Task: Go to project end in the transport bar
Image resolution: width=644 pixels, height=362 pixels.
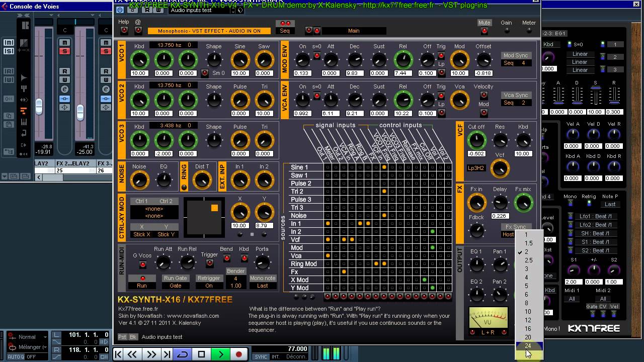Action: (166, 354)
